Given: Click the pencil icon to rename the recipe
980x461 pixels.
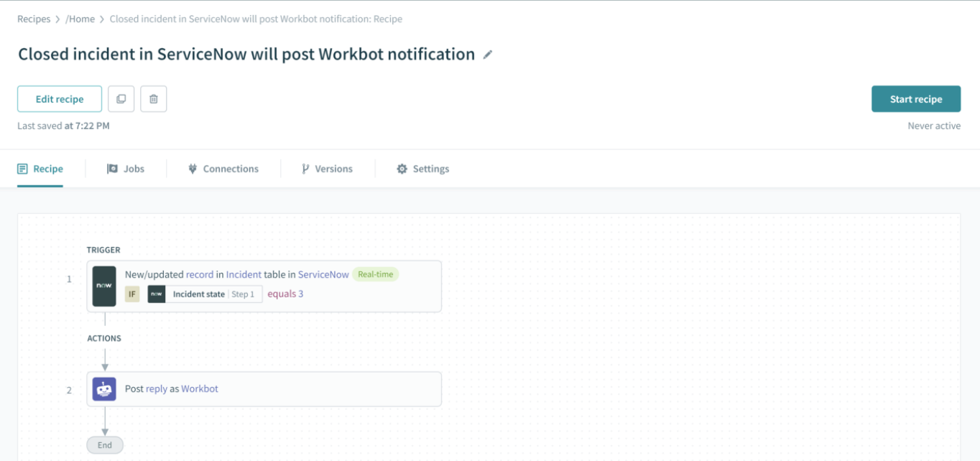Looking at the screenshot, I should pos(488,55).
